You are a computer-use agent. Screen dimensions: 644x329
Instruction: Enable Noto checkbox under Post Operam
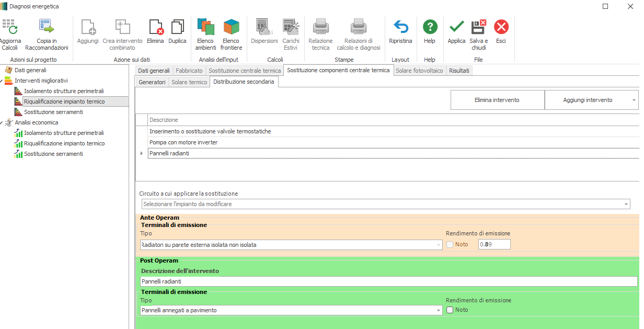tap(450, 310)
